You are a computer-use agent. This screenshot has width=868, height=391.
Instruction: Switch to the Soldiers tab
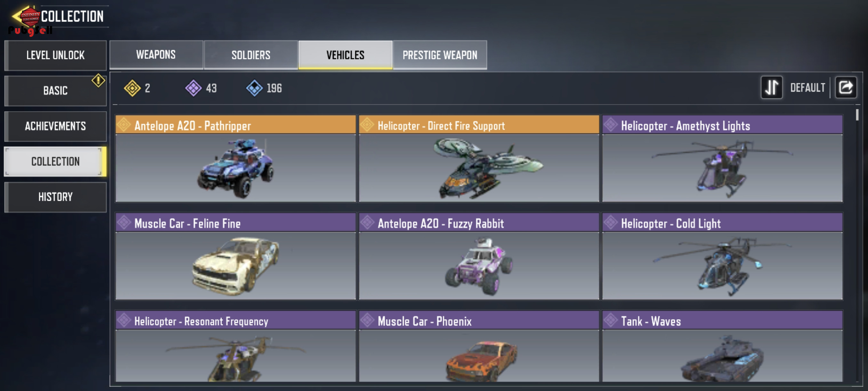251,55
